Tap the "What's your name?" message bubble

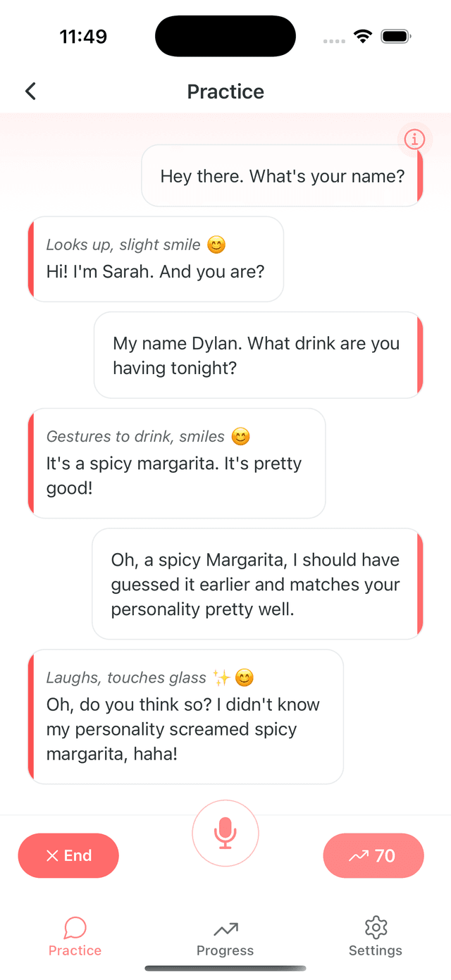pos(282,175)
